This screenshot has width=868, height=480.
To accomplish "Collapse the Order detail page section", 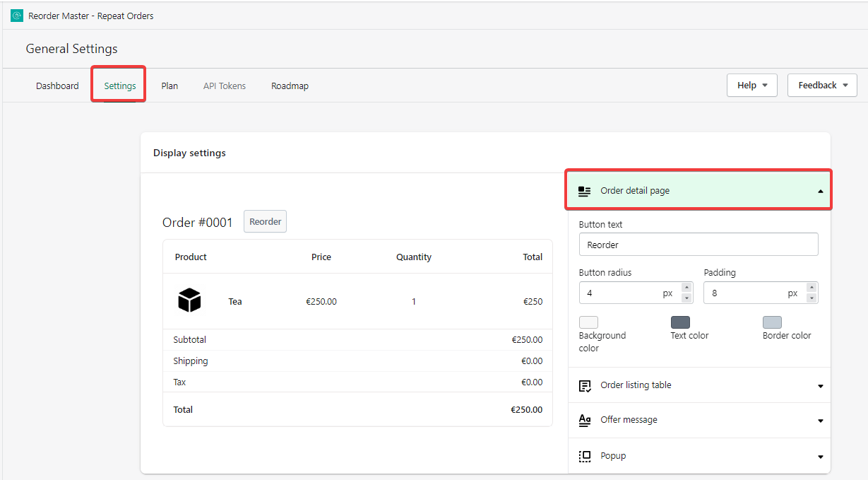I will coord(820,191).
